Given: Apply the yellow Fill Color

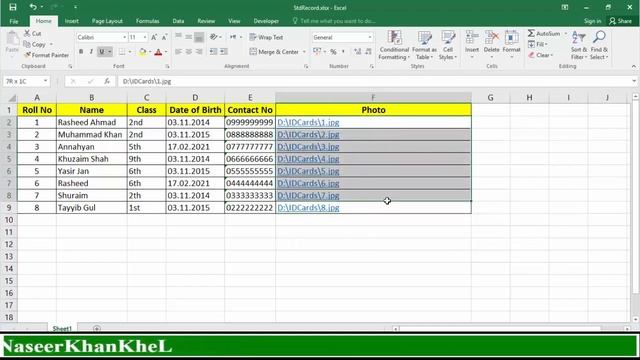Looking at the screenshot, I should tap(142, 52).
